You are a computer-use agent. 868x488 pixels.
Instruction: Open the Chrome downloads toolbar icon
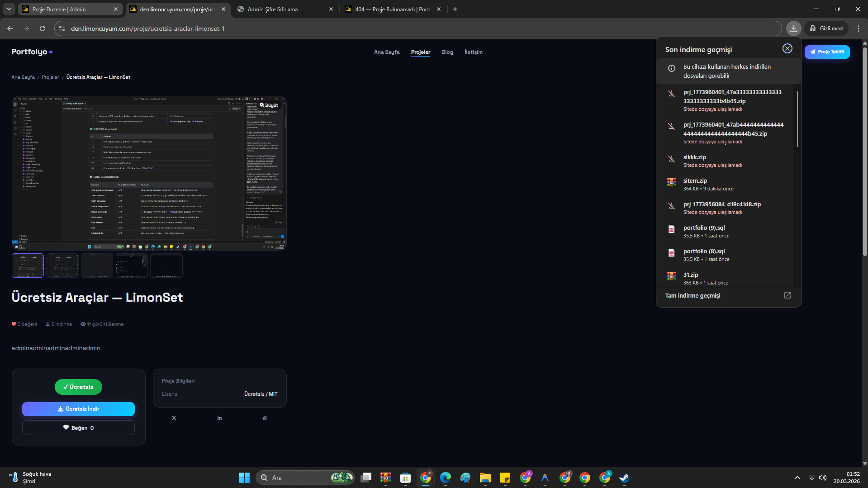point(793,28)
